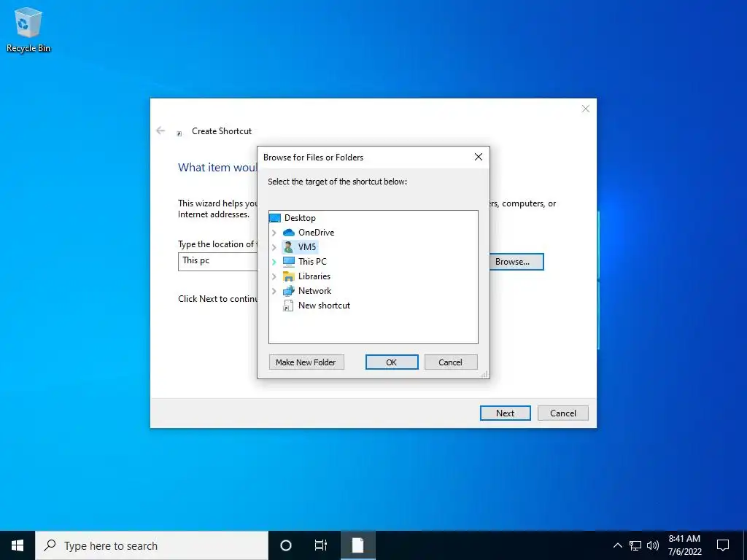Select the 'VM5' tree label
Viewport: 747px width, 560px height.
tap(307, 247)
